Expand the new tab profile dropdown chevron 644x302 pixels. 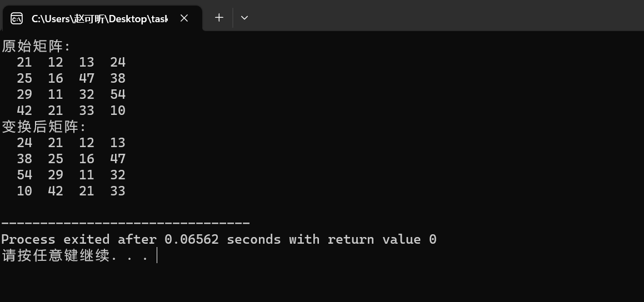point(244,18)
